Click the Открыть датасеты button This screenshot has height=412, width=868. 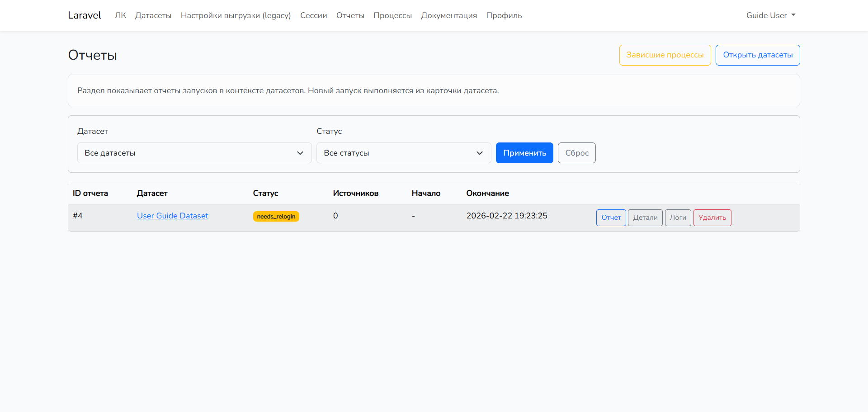758,55
